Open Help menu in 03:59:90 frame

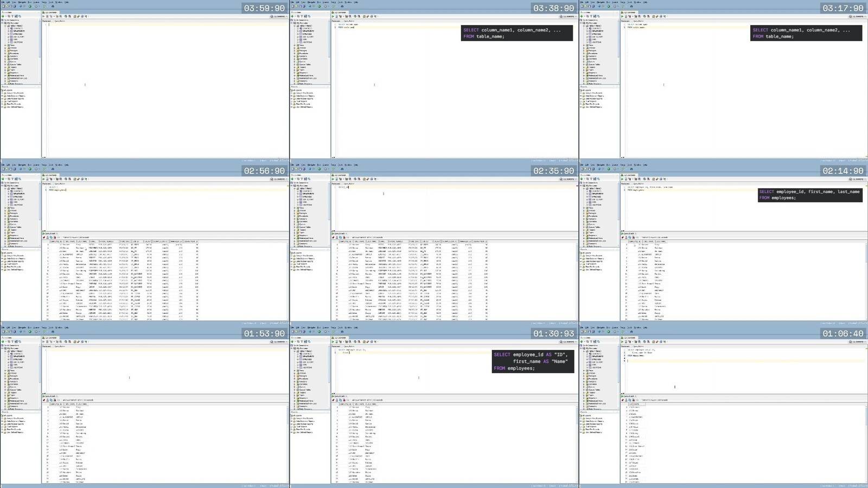tap(67, 2)
